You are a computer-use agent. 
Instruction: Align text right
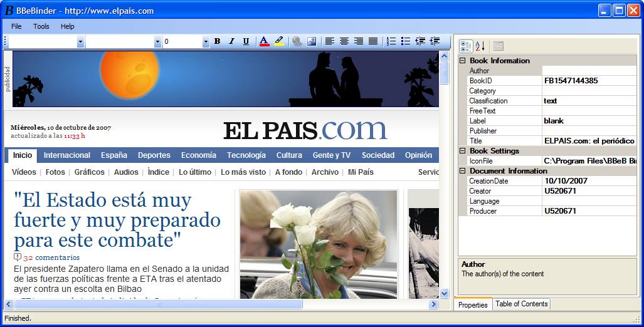click(359, 41)
